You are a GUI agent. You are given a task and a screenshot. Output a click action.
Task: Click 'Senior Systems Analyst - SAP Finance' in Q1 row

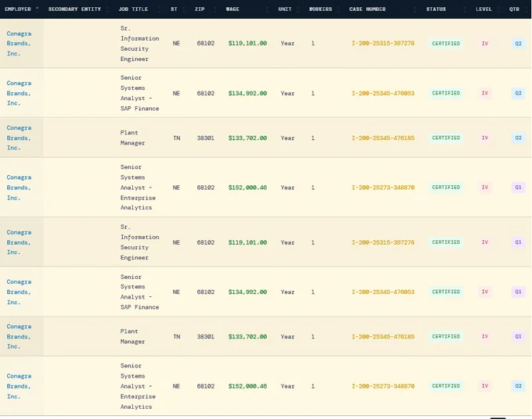point(140,292)
